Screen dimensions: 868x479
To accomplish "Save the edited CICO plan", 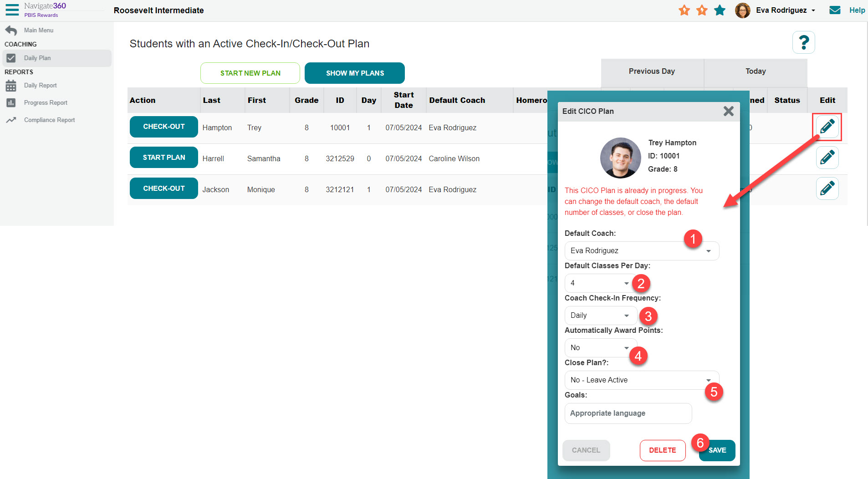I will pyautogui.click(x=716, y=450).
